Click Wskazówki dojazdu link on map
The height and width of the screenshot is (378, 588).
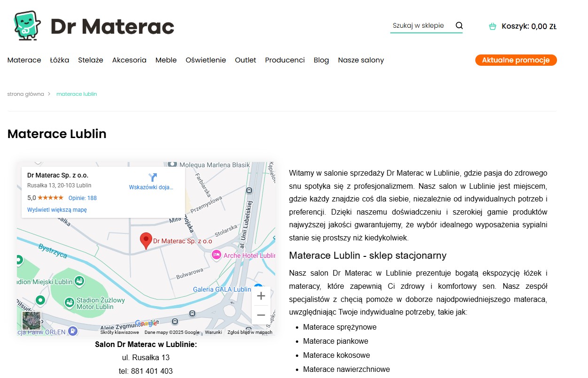click(151, 187)
